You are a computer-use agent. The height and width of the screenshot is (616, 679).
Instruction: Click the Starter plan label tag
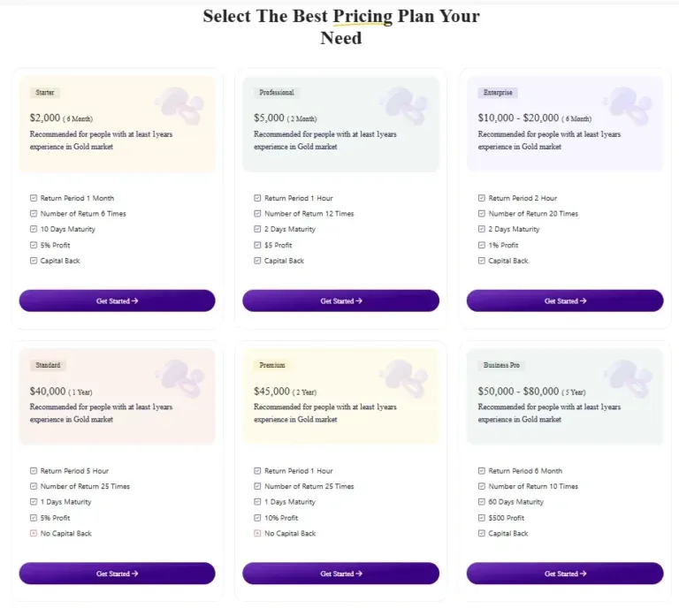pyautogui.click(x=44, y=92)
